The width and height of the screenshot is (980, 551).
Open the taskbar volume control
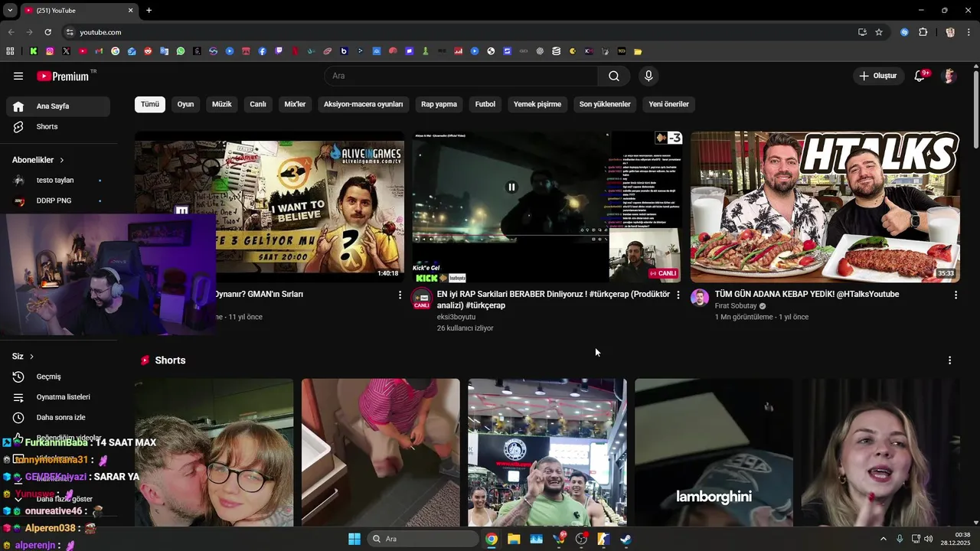[928, 539]
